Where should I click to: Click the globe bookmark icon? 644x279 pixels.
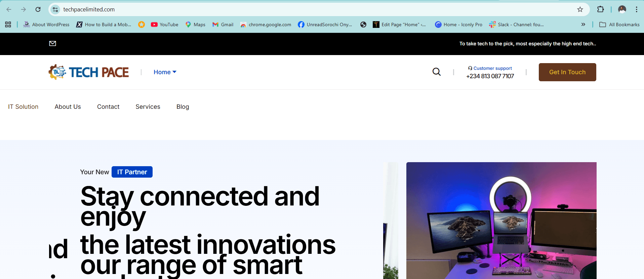[x=363, y=25]
